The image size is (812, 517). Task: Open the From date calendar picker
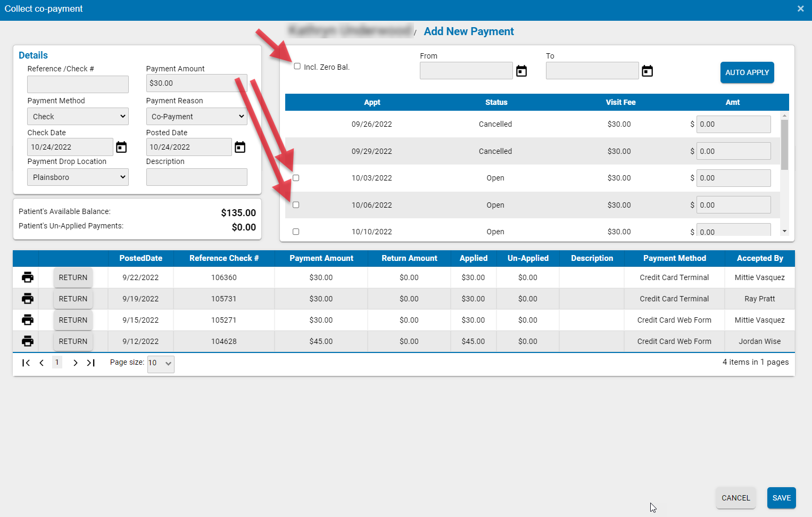pyautogui.click(x=521, y=70)
